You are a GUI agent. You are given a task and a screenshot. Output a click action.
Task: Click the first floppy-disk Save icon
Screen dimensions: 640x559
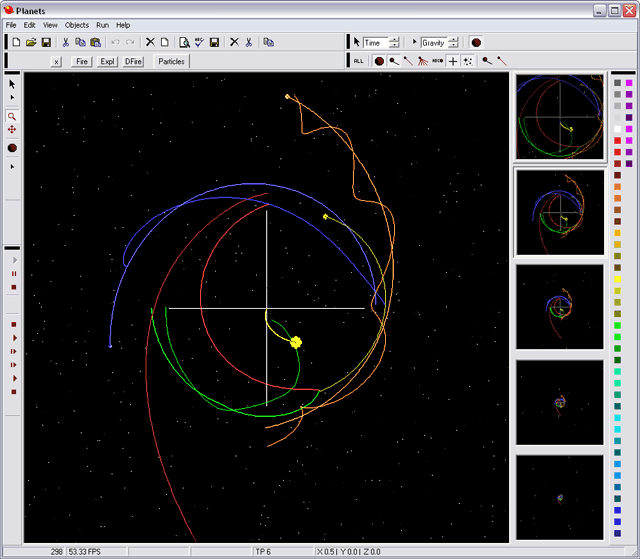click(47, 42)
